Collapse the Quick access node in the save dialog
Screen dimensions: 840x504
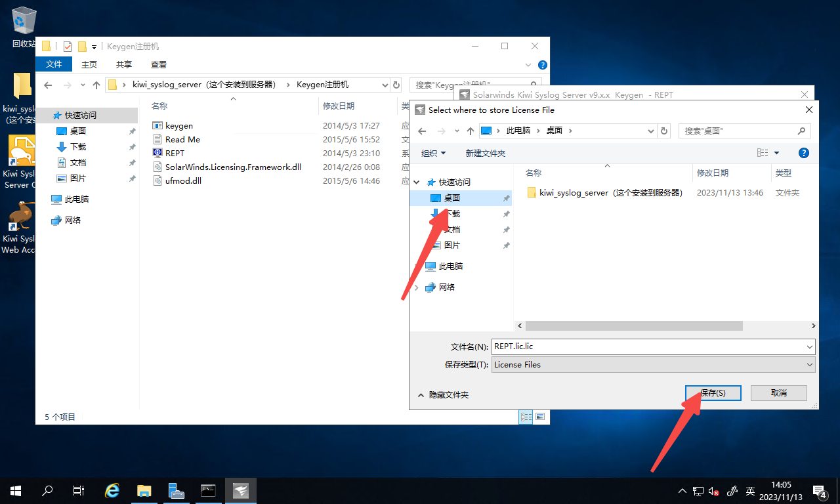pos(417,182)
